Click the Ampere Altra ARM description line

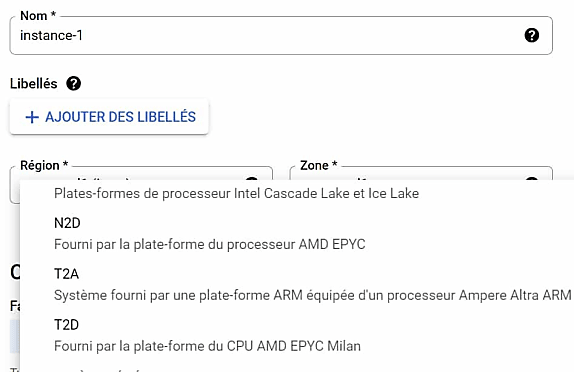[x=313, y=295]
